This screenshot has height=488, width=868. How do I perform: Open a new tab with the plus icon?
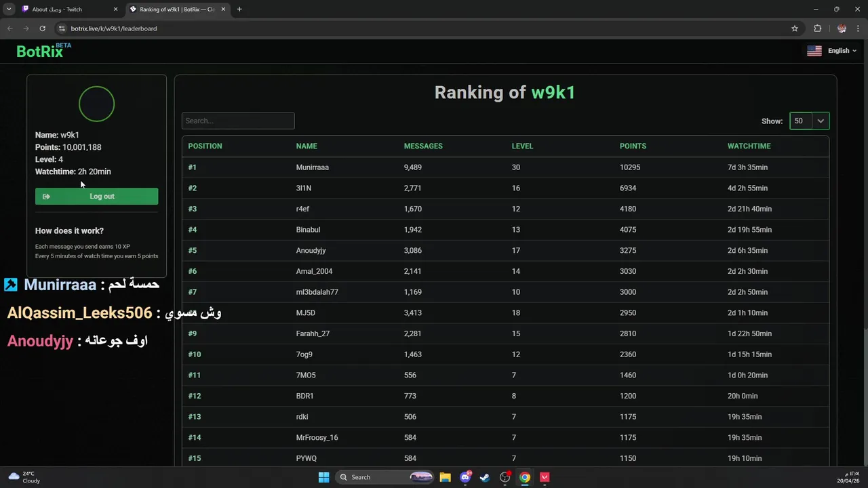(x=239, y=9)
